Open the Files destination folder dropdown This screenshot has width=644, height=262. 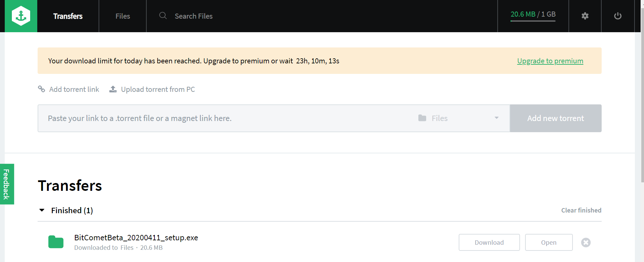click(x=459, y=118)
